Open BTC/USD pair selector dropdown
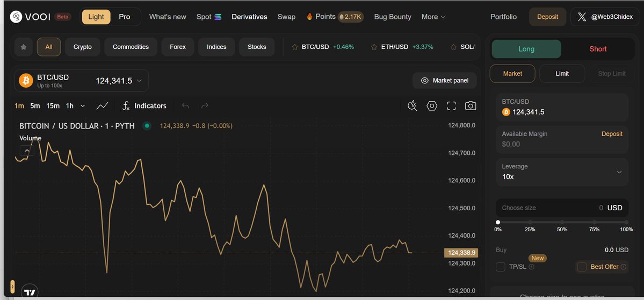Image resolution: width=644 pixels, height=300 pixels. coord(81,81)
